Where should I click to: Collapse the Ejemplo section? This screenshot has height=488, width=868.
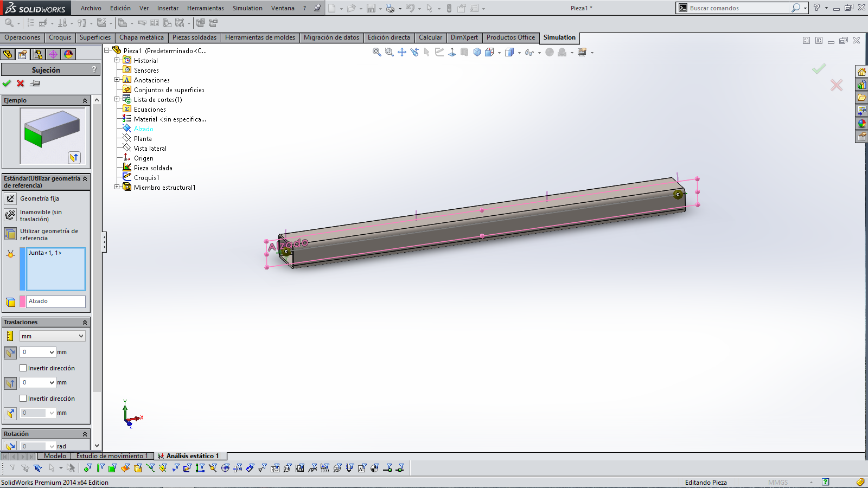[x=85, y=100]
